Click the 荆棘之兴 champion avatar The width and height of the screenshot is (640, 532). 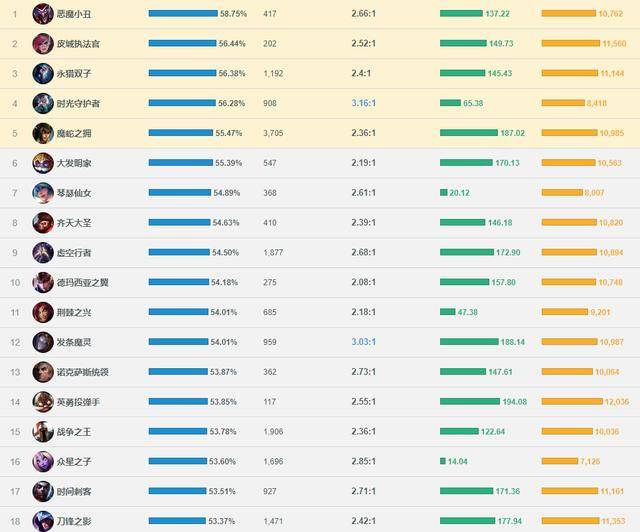tap(43, 312)
